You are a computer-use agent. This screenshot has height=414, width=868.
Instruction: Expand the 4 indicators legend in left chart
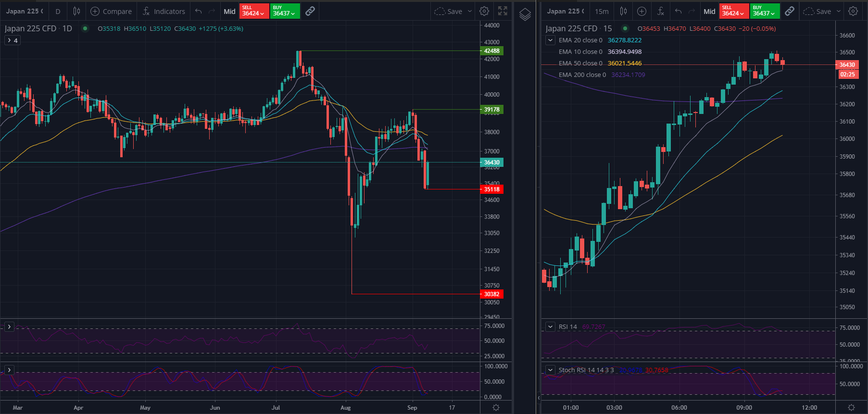13,40
